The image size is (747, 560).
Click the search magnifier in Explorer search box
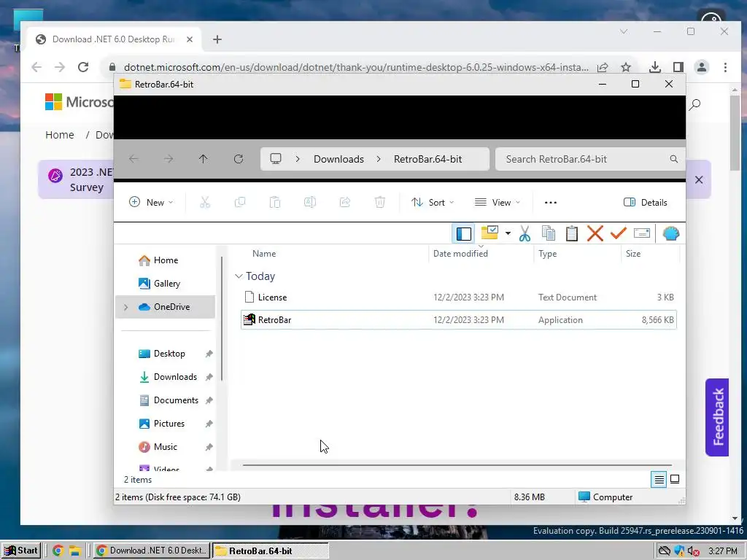[x=673, y=159]
